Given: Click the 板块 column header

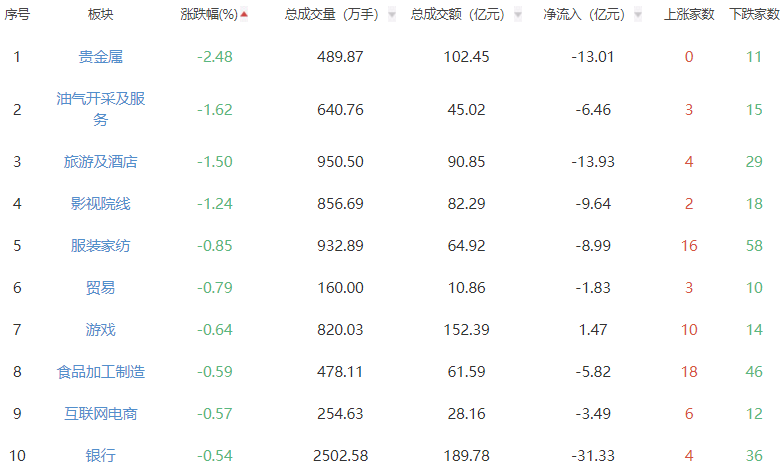Looking at the screenshot, I should 100,14.
